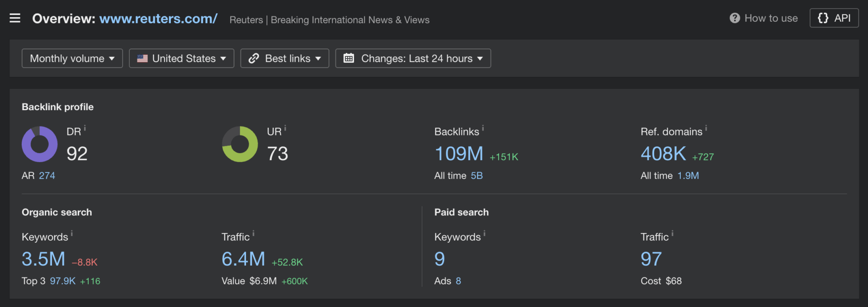Click the API button

click(x=834, y=18)
